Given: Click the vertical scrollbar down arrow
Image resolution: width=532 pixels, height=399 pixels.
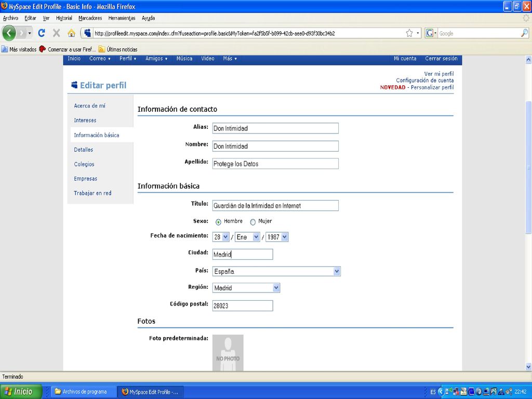Looking at the screenshot, I should click(x=528, y=367).
